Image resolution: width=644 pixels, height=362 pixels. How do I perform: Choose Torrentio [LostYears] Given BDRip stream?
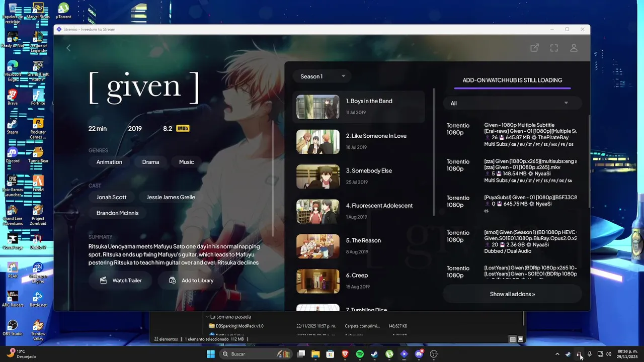tap(512, 271)
